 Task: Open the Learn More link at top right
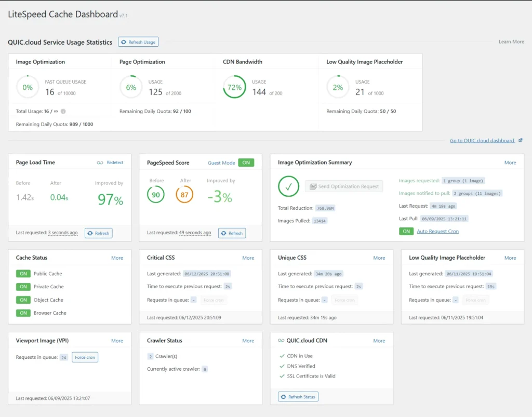(x=511, y=42)
